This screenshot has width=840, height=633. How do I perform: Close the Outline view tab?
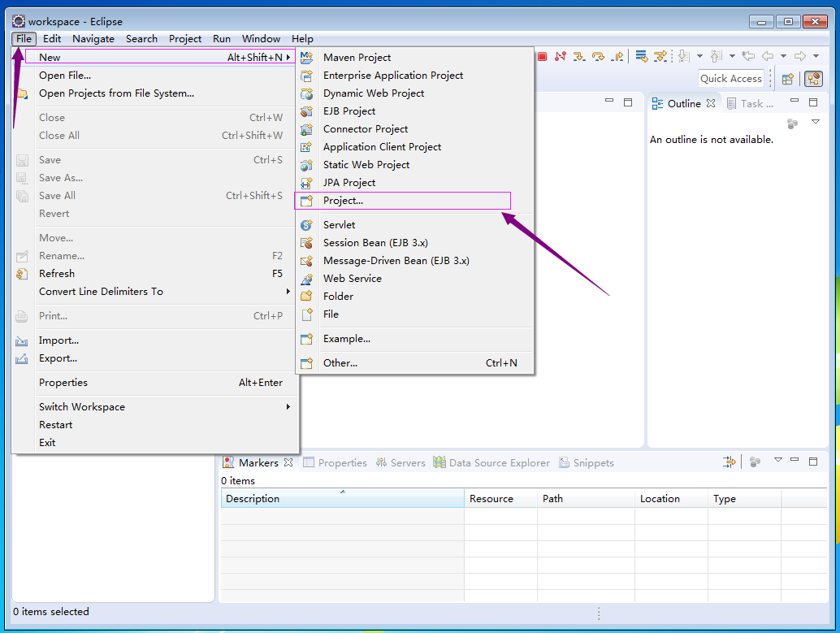click(x=710, y=103)
